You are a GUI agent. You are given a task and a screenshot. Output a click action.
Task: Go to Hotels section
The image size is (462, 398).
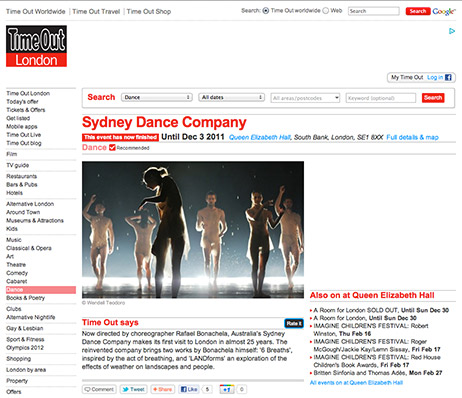tap(15, 193)
